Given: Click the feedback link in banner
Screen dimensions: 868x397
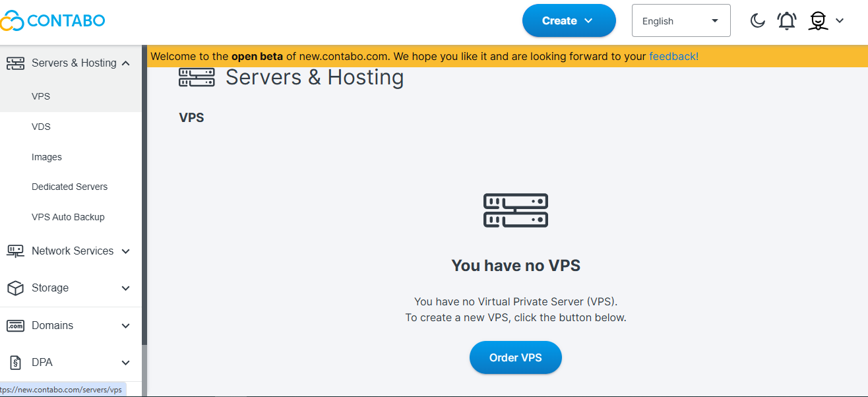Looking at the screenshot, I should [673, 57].
